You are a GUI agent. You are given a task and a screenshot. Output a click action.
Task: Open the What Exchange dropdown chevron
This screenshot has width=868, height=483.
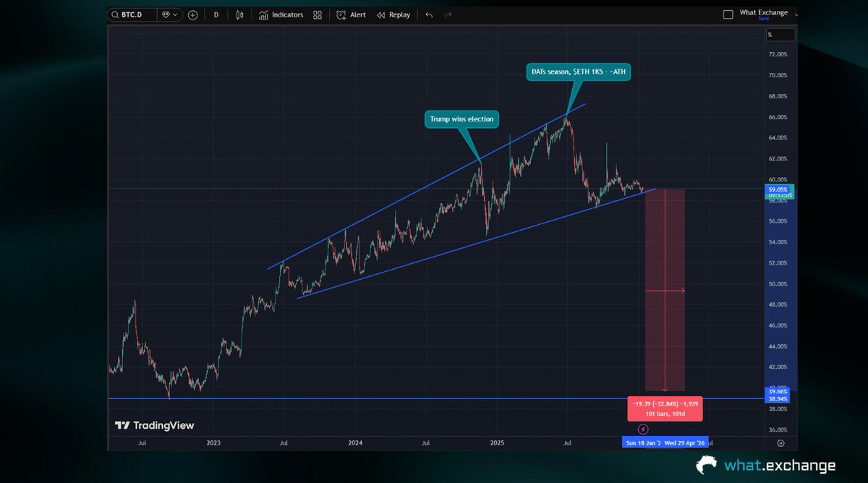(x=796, y=14)
